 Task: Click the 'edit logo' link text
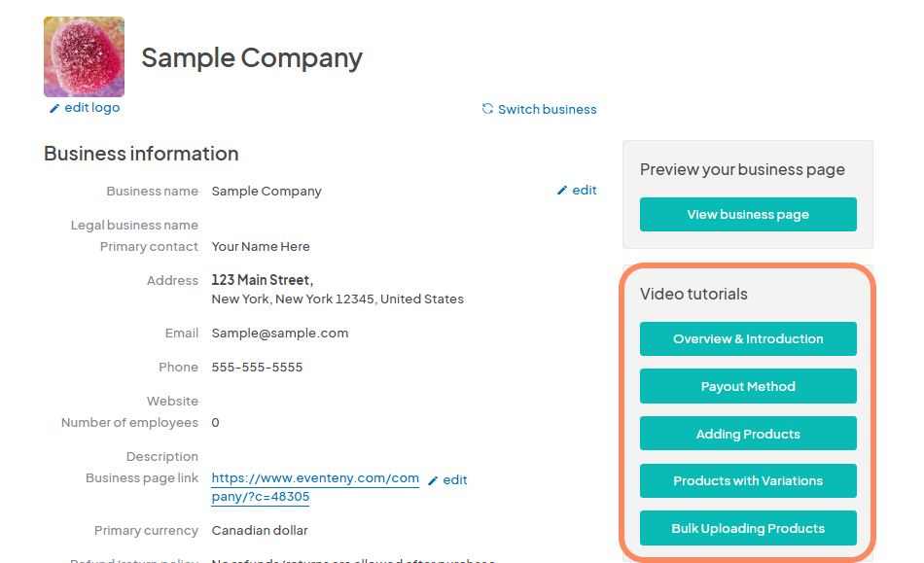92,108
